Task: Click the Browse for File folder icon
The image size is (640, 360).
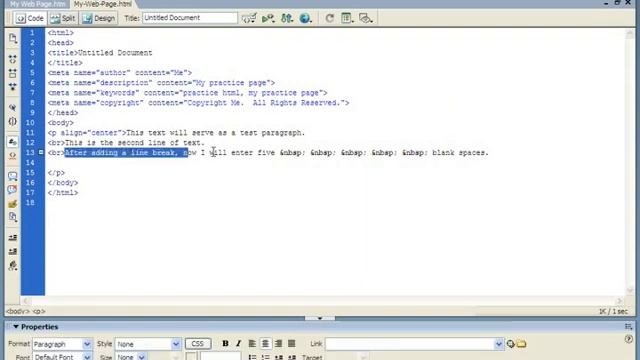Action: (521, 344)
